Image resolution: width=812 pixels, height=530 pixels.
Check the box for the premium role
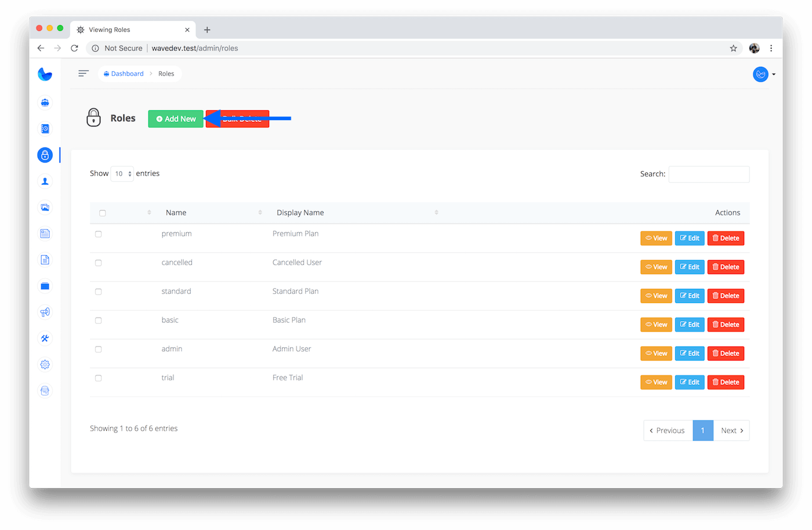[x=99, y=234]
